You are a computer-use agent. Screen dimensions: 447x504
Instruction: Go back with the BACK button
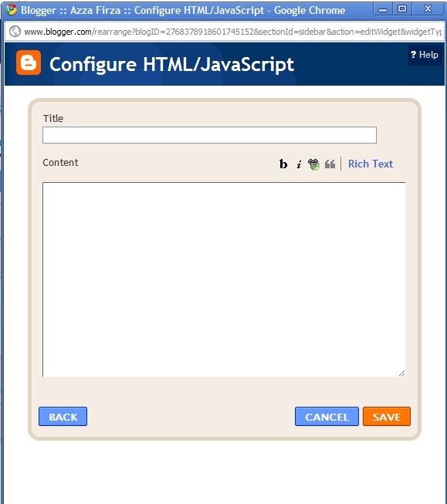[x=63, y=417]
